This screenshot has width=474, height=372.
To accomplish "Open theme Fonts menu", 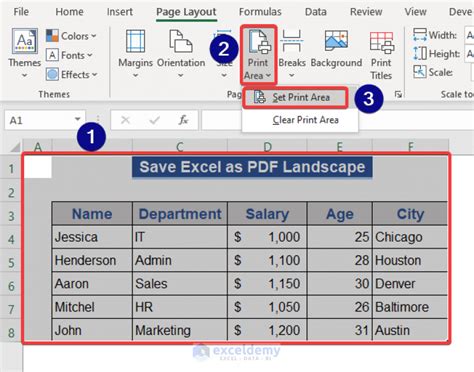I will (x=69, y=55).
